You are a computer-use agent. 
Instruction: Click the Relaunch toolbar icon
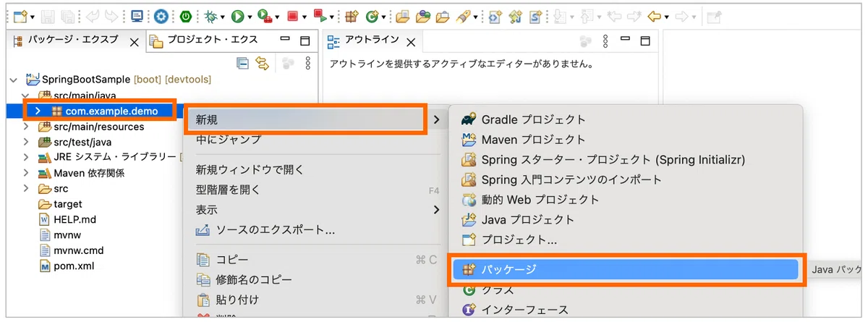(x=320, y=15)
